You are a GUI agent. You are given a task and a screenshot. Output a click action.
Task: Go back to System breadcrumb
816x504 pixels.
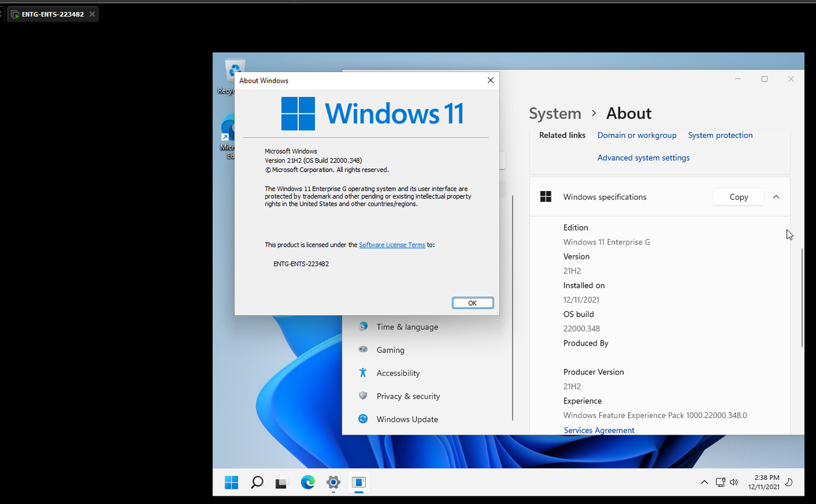point(555,113)
